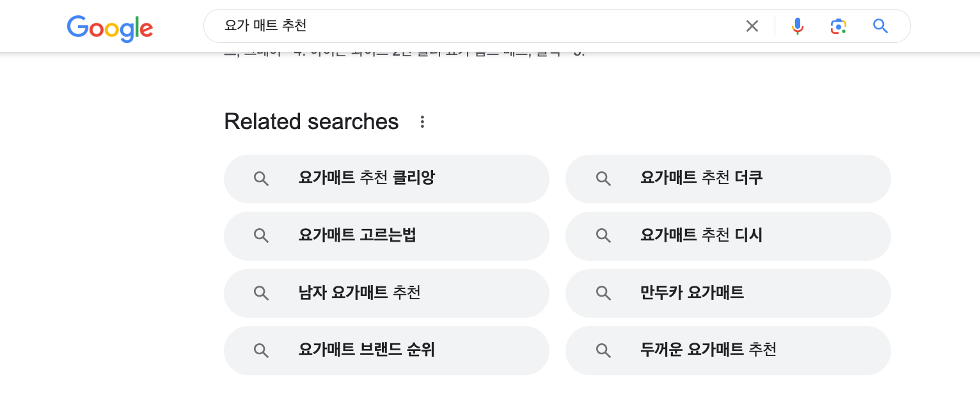Viewport: 980px width, 404px height.
Task: Open the 요가매트 추천 디시 suggestion
Action: [x=700, y=235]
